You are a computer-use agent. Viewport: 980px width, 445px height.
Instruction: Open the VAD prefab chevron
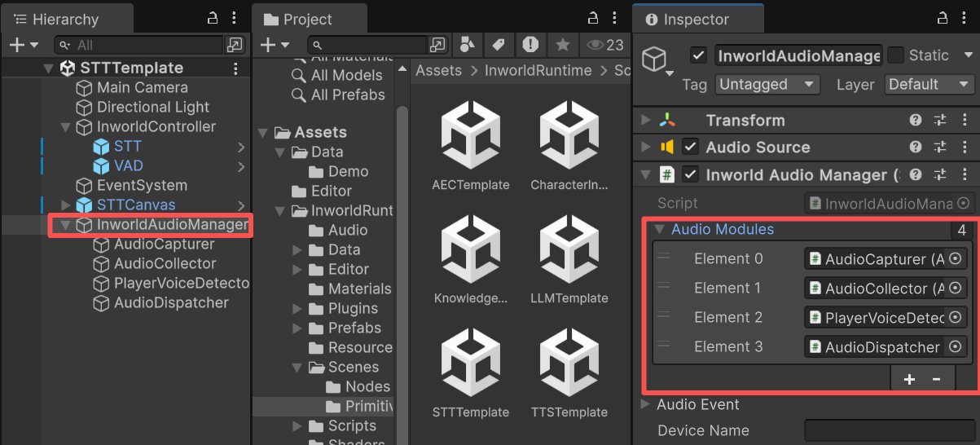(x=241, y=166)
